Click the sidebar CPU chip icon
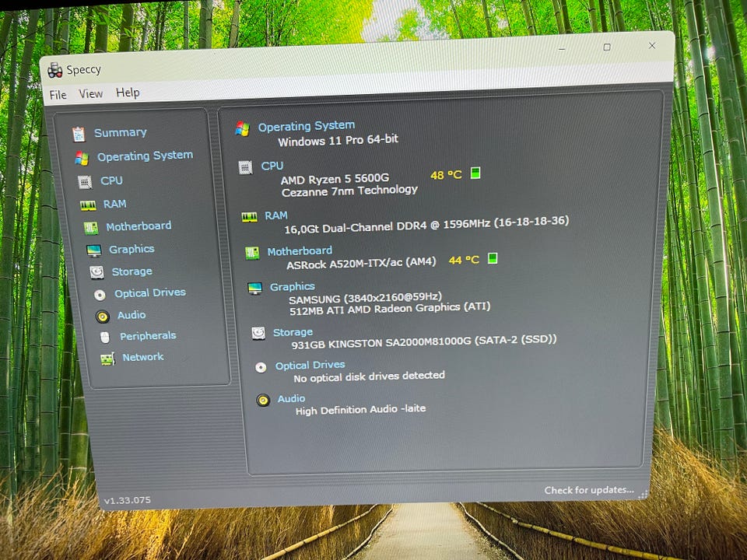 point(85,182)
